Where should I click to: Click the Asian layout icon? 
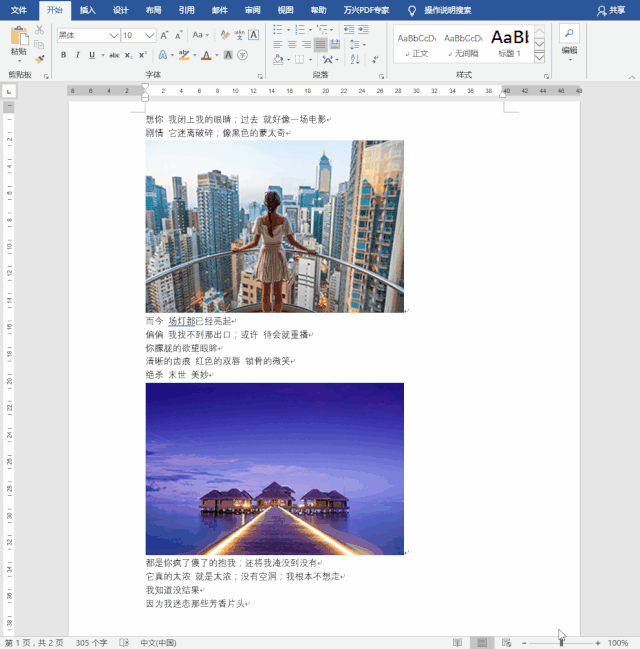click(328, 60)
